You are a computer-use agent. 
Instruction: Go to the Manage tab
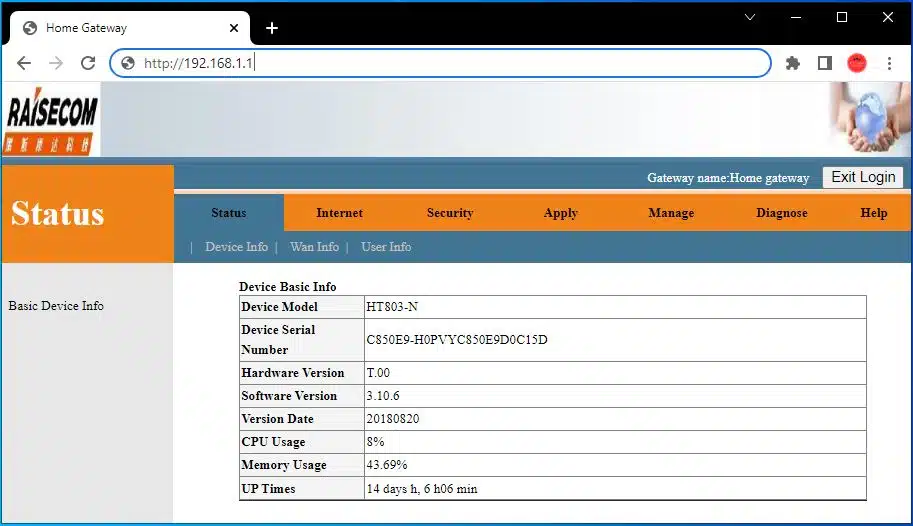click(671, 213)
